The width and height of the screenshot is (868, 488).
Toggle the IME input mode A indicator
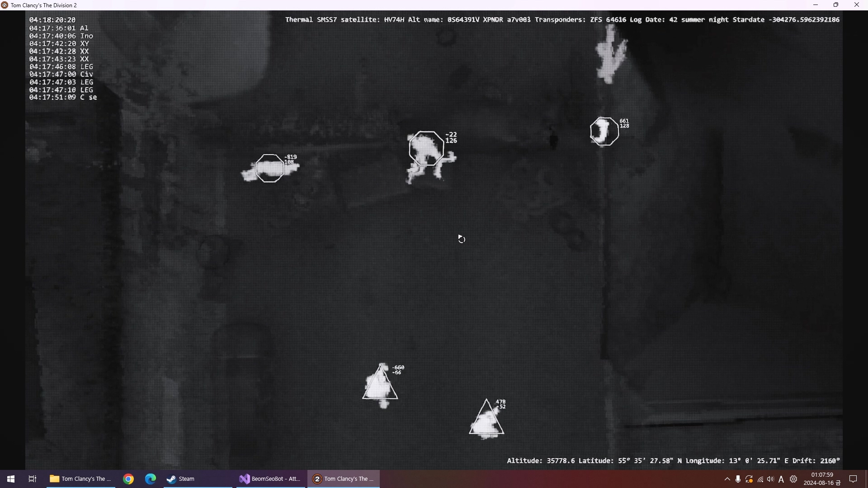point(781,479)
